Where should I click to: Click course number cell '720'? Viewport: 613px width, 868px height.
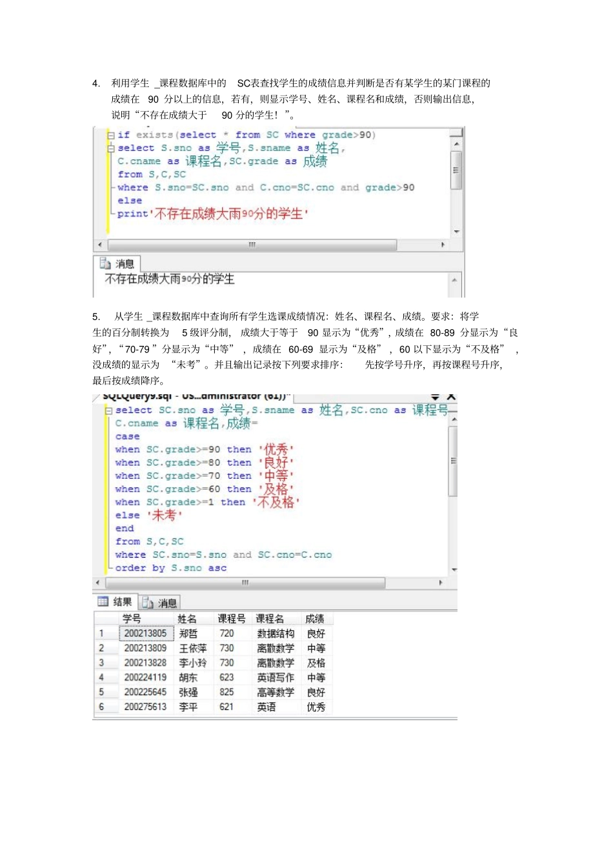coord(232,633)
